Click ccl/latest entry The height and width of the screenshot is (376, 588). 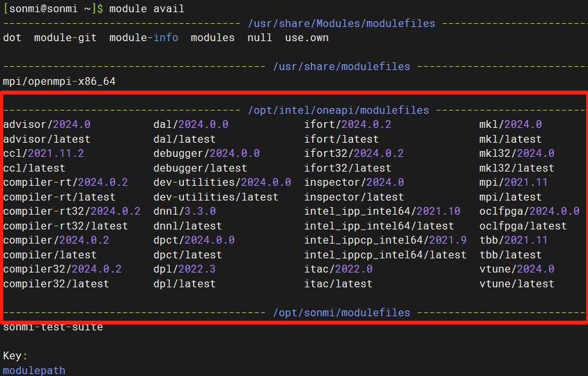pos(34,168)
